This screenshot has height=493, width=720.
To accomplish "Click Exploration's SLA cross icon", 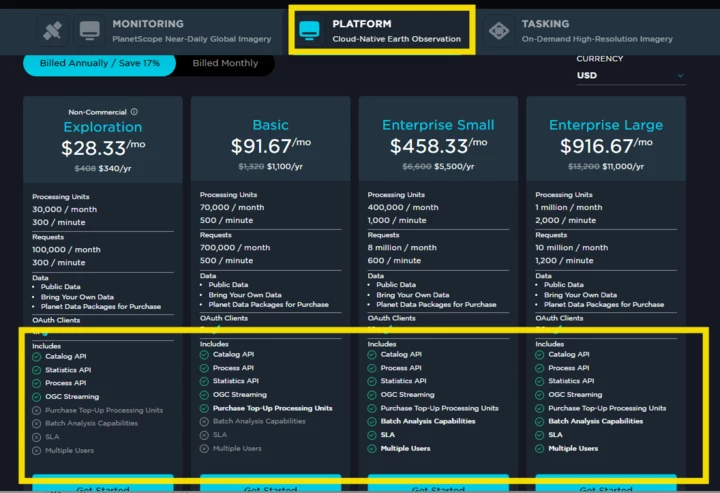I will click(x=37, y=437).
